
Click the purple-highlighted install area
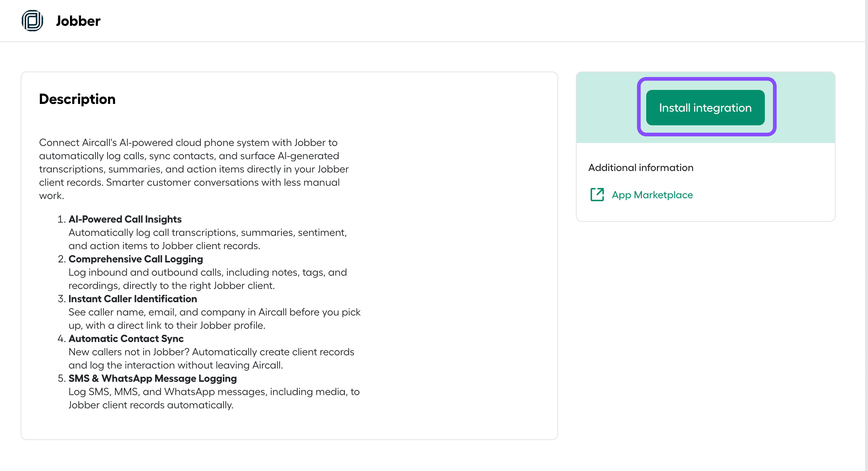(706, 107)
